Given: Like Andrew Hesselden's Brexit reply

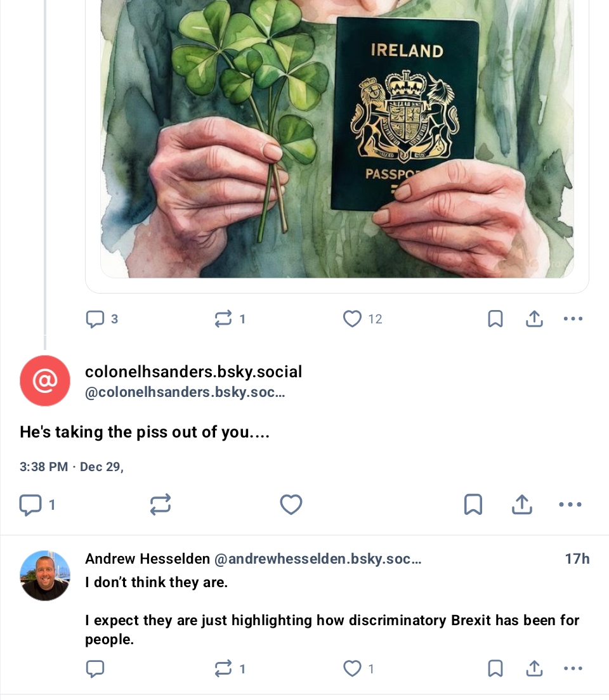Looking at the screenshot, I should [x=352, y=668].
